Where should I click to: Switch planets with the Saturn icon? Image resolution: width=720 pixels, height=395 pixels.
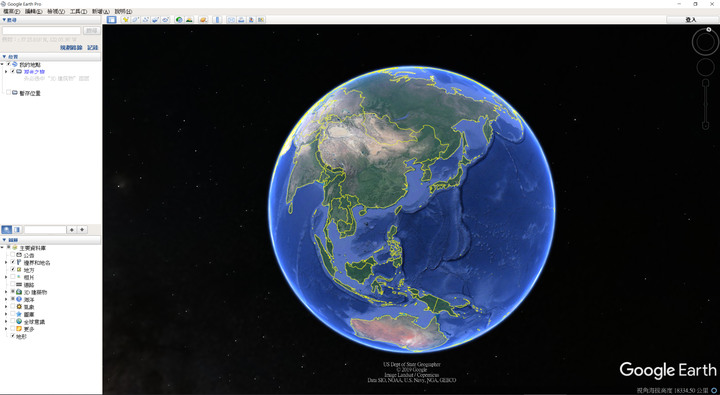[x=203, y=20]
